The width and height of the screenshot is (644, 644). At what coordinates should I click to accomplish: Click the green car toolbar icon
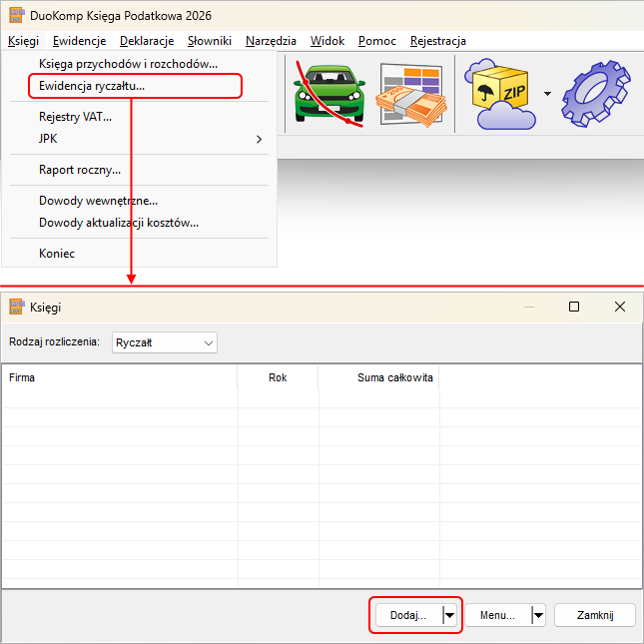click(x=329, y=95)
